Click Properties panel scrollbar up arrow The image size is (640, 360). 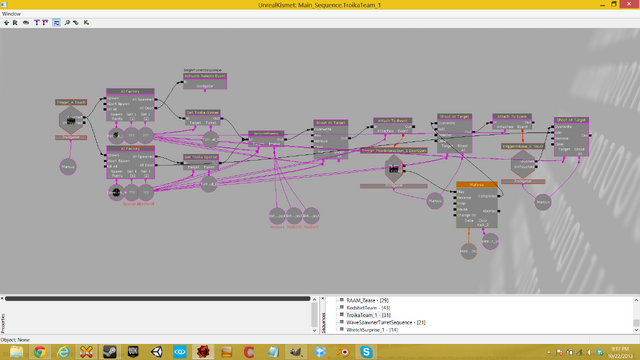click(x=314, y=299)
